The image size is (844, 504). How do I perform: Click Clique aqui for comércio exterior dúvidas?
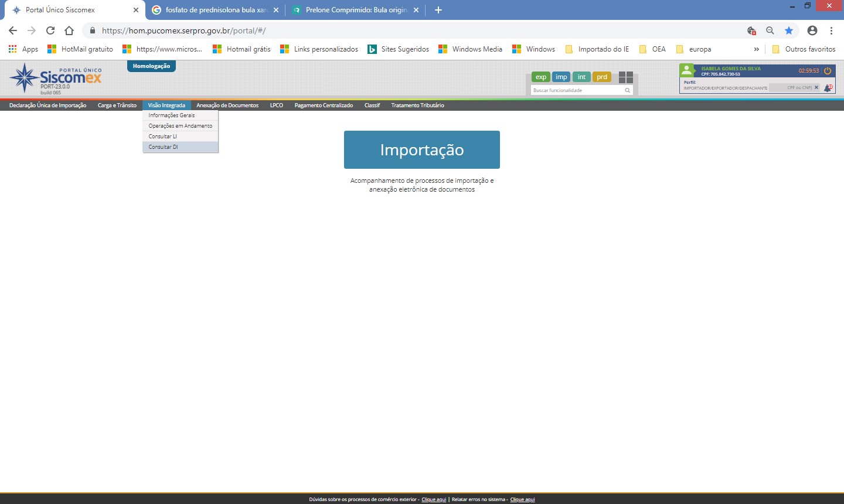click(434, 499)
